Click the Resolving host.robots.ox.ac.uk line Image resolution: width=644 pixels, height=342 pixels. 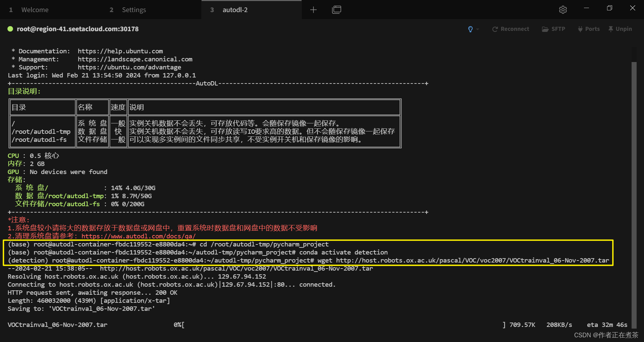pos(137,276)
